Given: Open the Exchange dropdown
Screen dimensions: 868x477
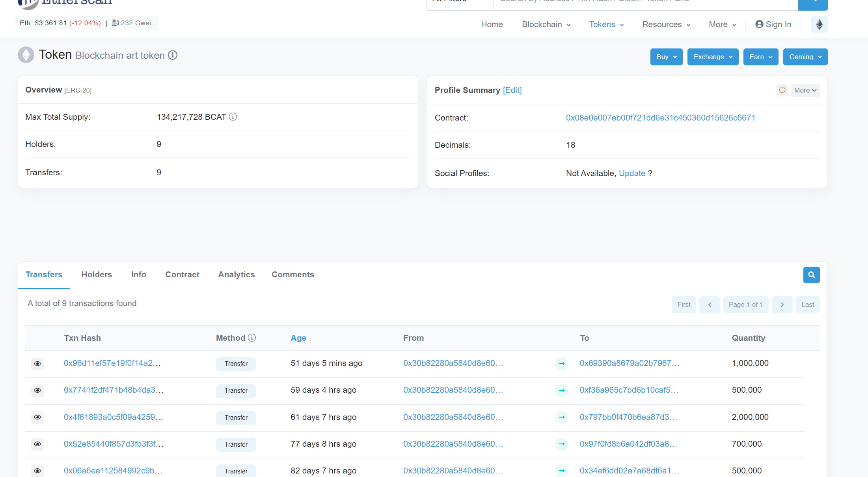Looking at the screenshot, I should pyautogui.click(x=713, y=57).
